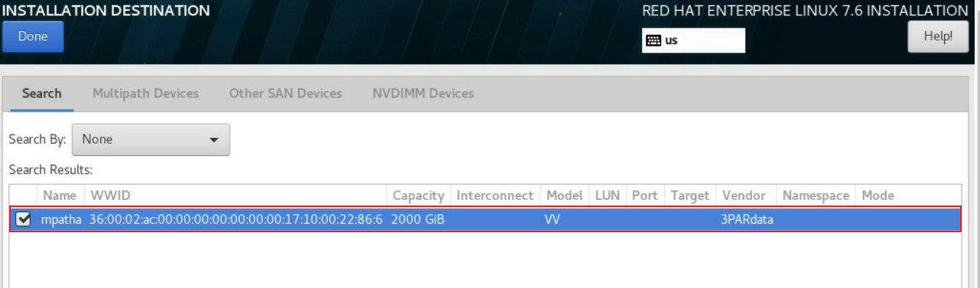Click the Vendor column header
Viewport: 980px width, 288px height.
(x=744, y=196)
